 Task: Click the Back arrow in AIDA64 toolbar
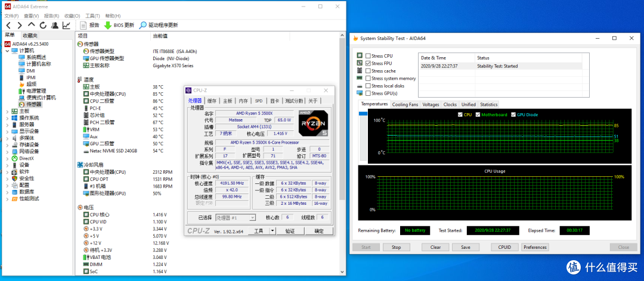(8, 26)
